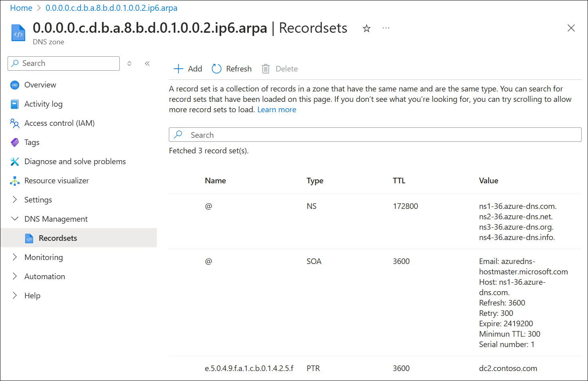
Task: Open the Learn more link
Action: [277, 109]
